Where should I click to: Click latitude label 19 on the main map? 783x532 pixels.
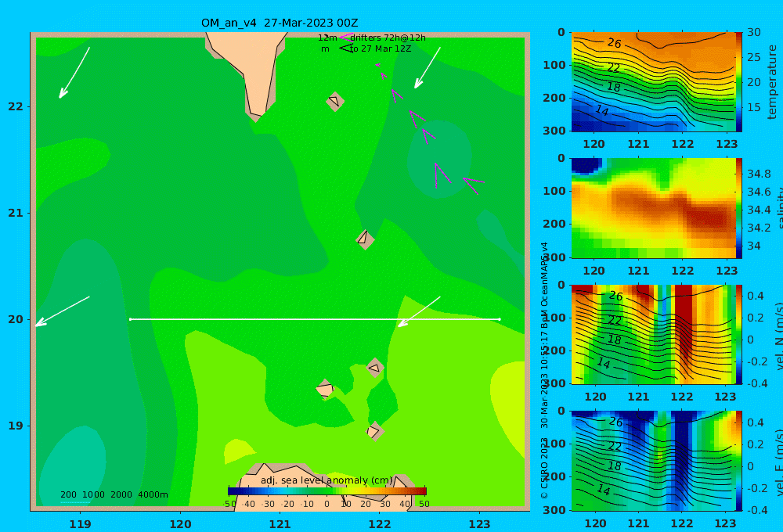pyautogui.click(x=16, y=426)
